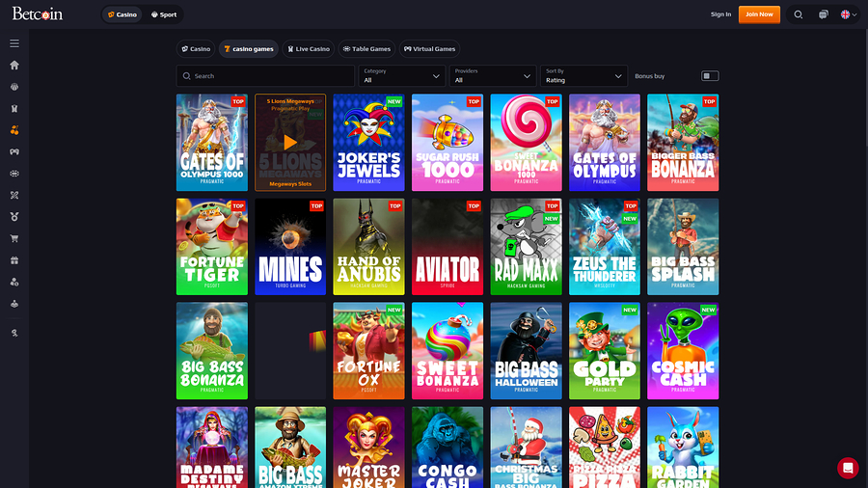Open the Virtual Games tab
Viewport: 868px width, 488px height.
click(x=429, y=48)
